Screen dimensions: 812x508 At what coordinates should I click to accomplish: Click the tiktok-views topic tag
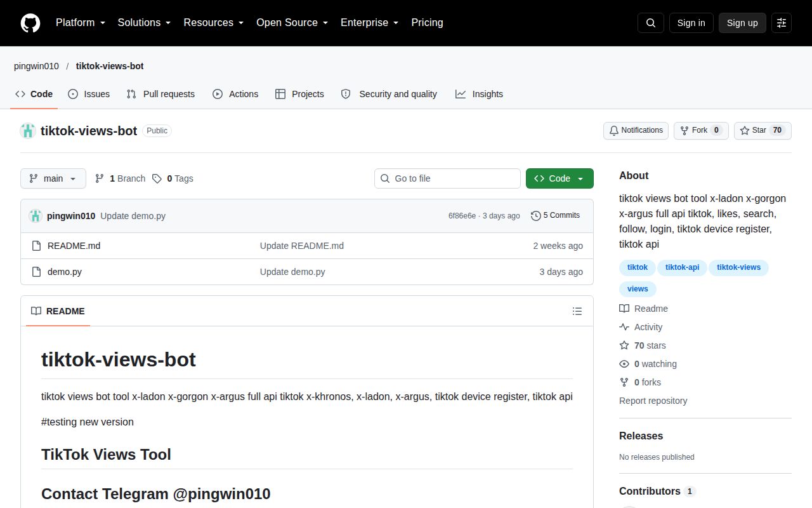coord(738,267)
